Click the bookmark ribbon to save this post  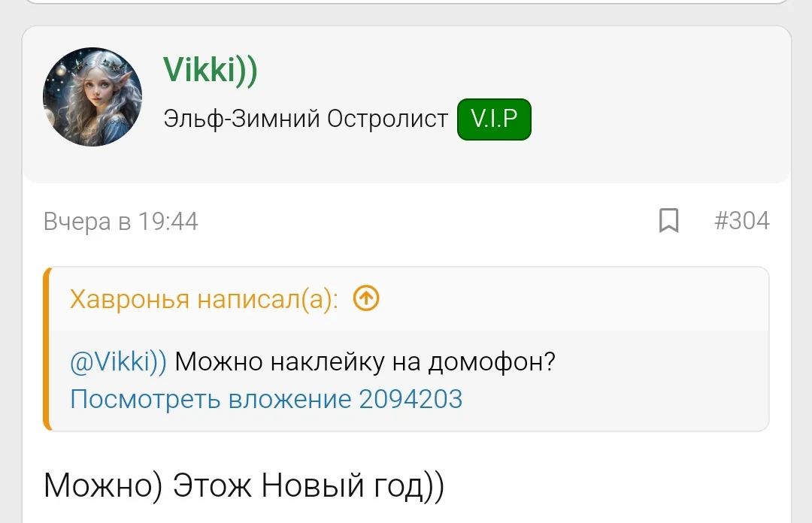(668, 221)
